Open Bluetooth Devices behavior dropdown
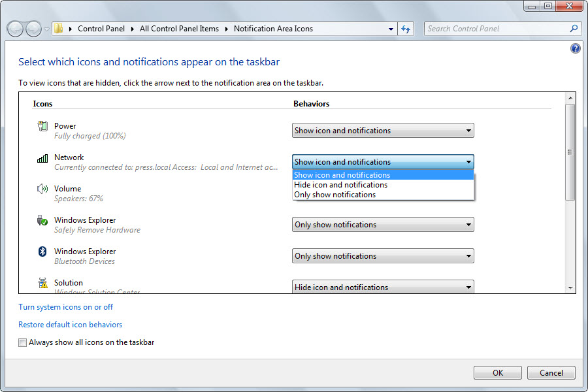588x392 pixels. [x=383, y=256]
